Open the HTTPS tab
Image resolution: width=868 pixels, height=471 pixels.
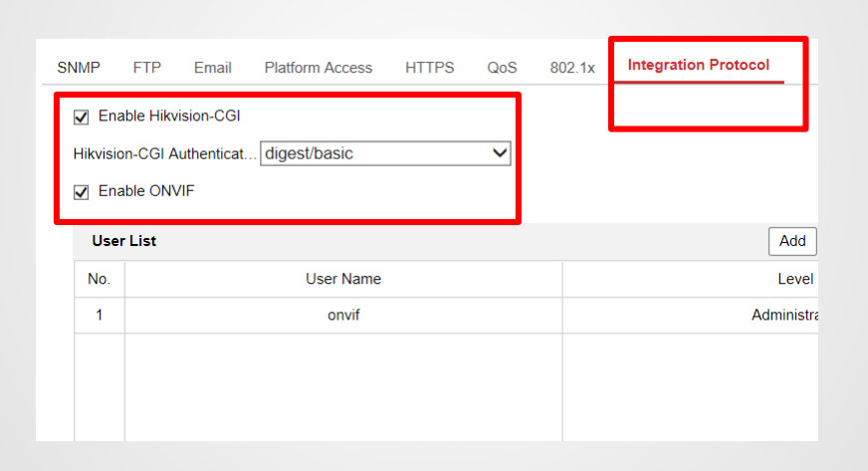coord(430,68)
